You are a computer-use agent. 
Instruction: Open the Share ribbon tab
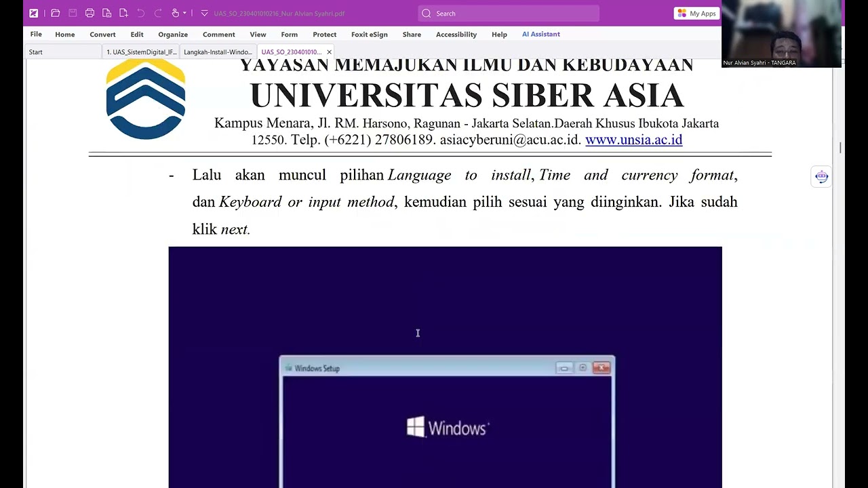coord(412,34)
